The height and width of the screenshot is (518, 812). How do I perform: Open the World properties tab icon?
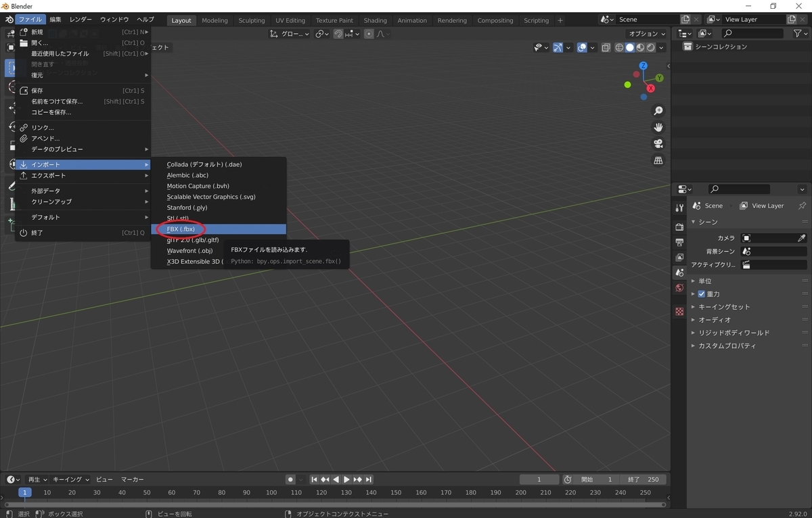coord(679,288)
